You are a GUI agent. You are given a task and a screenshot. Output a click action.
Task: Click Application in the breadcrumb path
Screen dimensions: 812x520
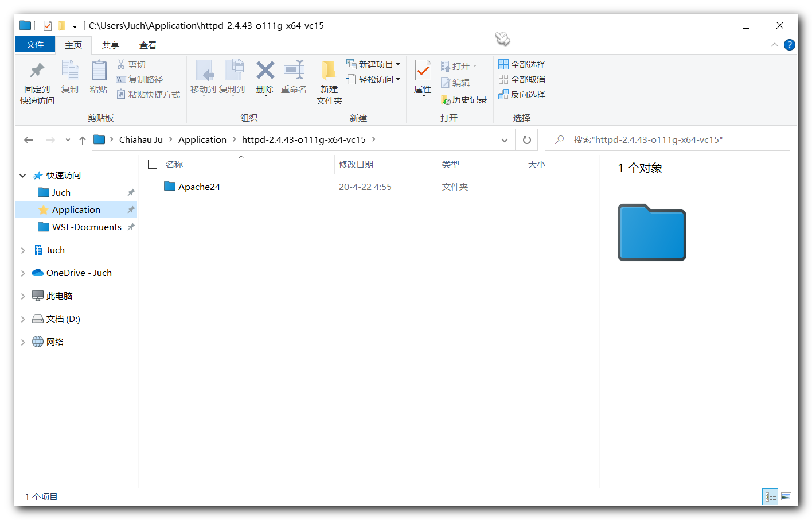202,140
